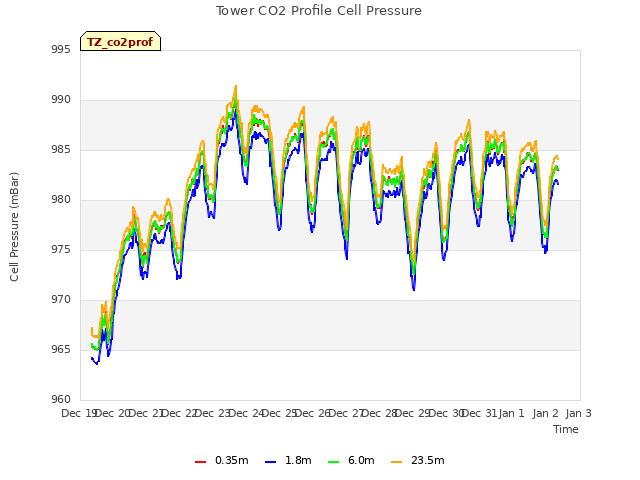Click the 965 y-axis tick label
Viewport: 640px width, 480px height.
click(x=61, y=350)
